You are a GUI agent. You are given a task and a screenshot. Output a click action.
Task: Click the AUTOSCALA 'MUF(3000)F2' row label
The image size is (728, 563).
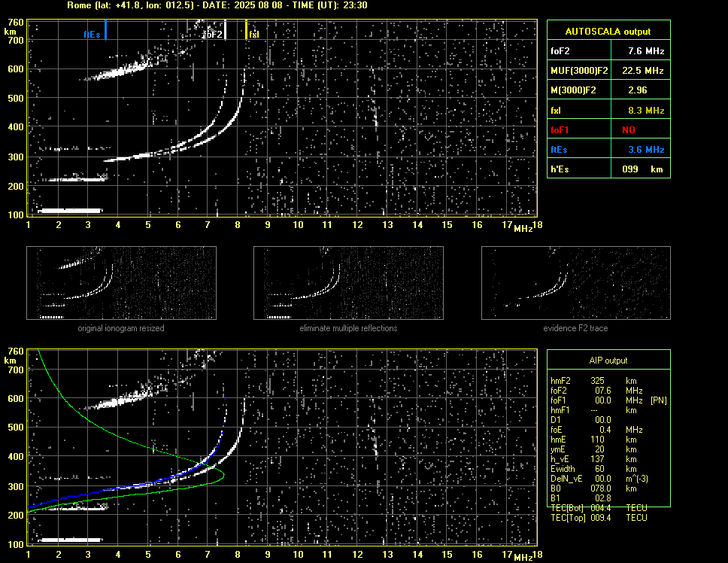tap(579, 71)
